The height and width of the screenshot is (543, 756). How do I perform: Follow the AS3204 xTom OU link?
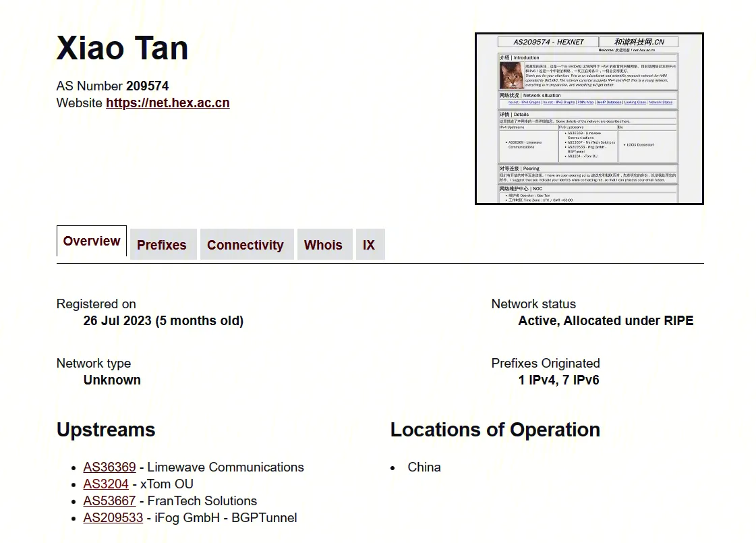click(x=106, y=484)
